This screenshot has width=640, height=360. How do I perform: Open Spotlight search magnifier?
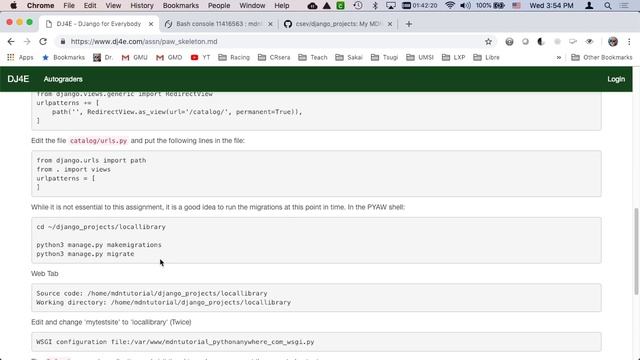[608, 6]
